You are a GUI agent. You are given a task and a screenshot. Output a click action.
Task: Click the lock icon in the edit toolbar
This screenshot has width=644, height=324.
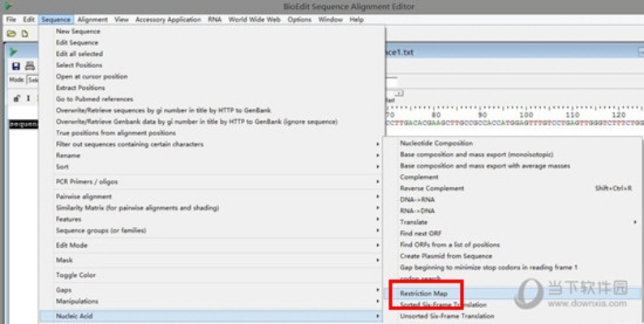(16, 98)
